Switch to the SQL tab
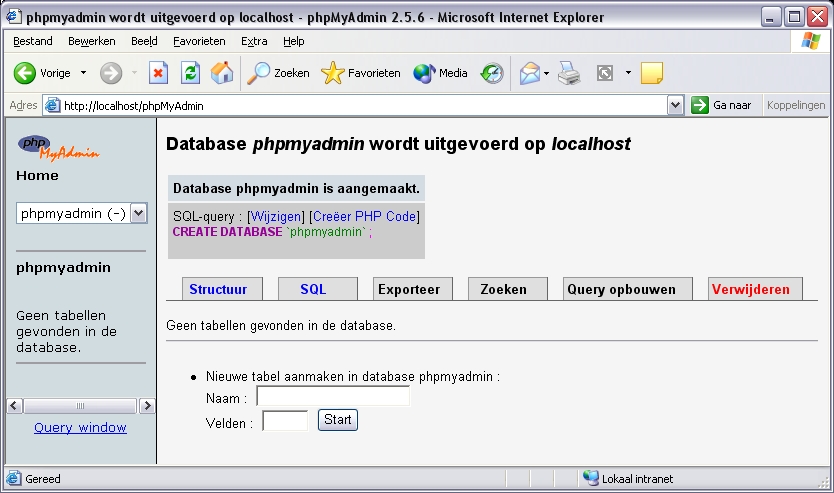This screenshot has height=493, width=834. tap(318, 289)
